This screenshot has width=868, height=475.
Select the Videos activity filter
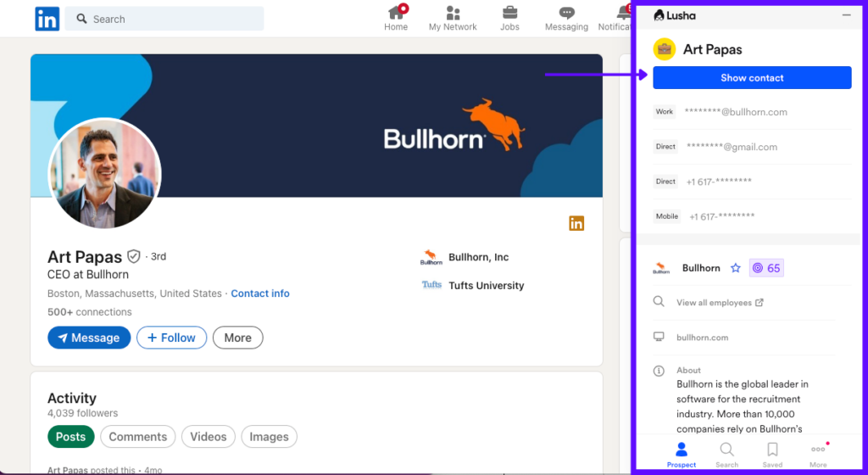coord(208,437)
